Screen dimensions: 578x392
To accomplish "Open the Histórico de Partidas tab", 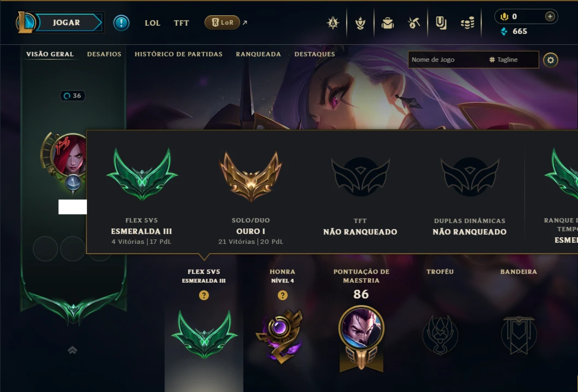I will point(178,54).
